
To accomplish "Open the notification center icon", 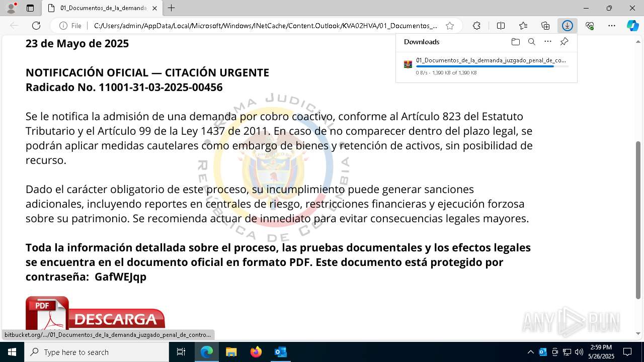I will click(628, 352).
